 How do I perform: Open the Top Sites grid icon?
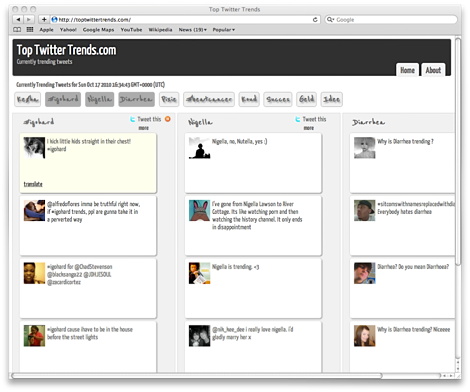click(30, 30)
